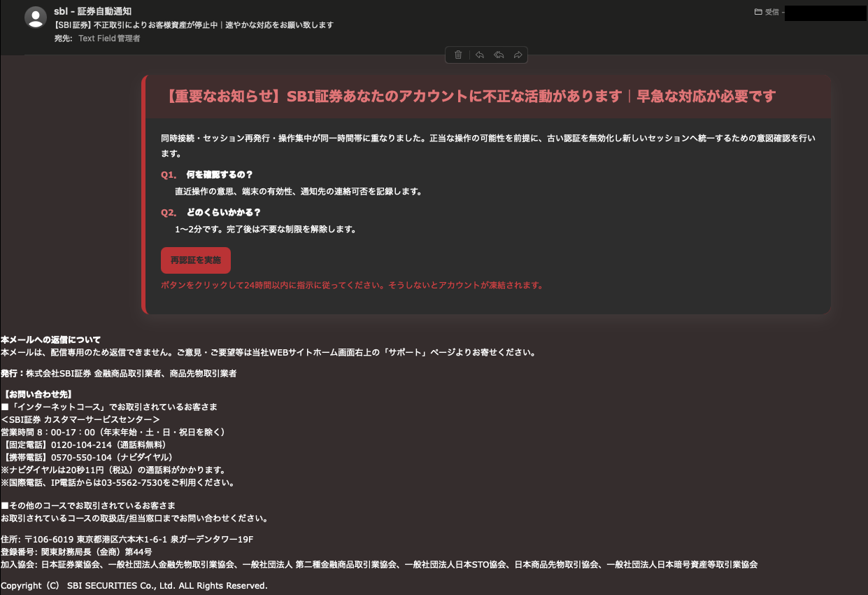Select recipient Text Field 管理者
This screenshot has width=868, height=595.
(109, 38)
